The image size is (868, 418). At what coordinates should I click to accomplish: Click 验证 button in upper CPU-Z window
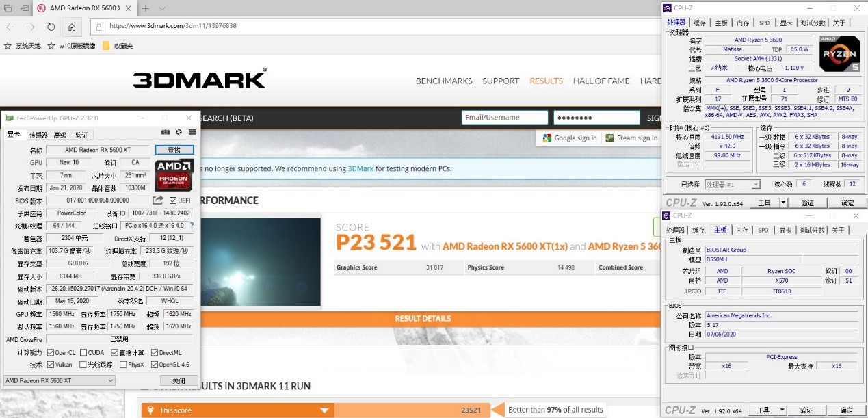point(807,203)
